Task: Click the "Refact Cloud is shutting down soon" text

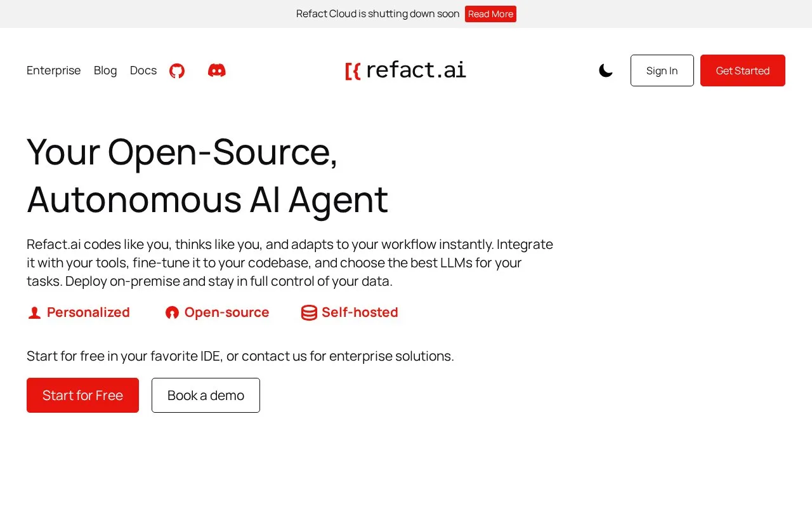Action: click(378, 14)
